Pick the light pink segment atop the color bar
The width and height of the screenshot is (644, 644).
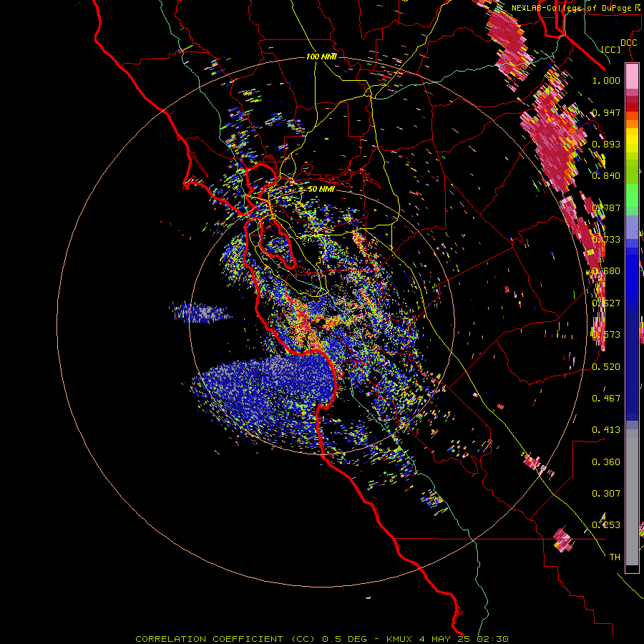point(632,77)
